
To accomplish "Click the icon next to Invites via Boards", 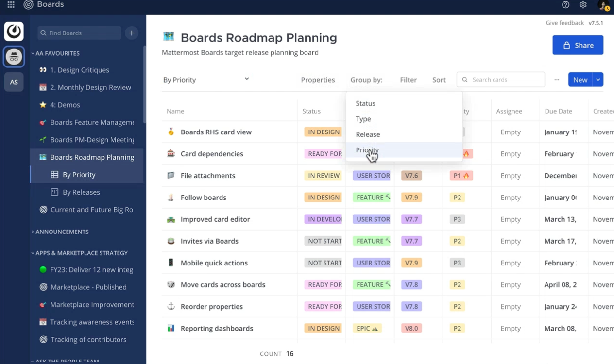I will (x=171, y=241).
